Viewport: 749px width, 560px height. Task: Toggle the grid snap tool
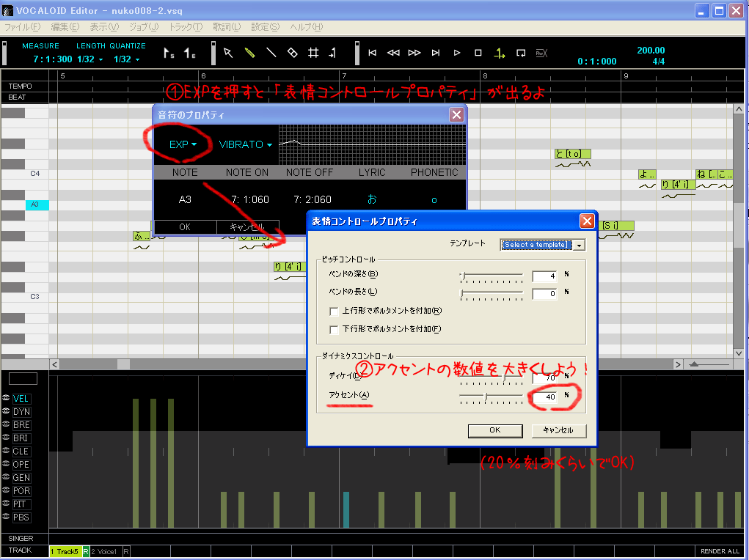tap(313, 53)
